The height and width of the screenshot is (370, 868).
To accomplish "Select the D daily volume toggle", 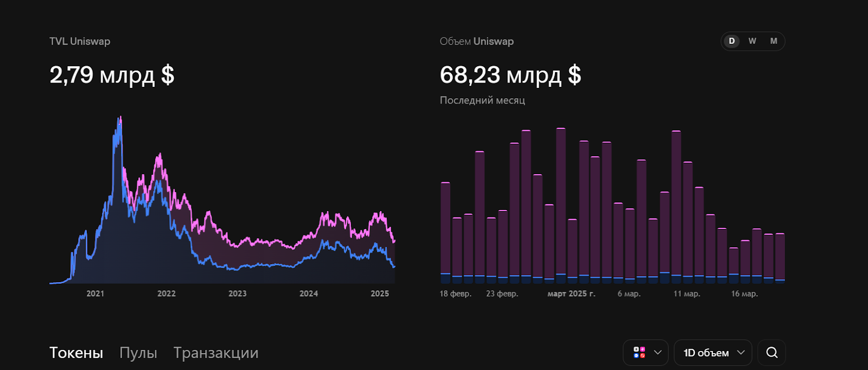I will (731, 41).
